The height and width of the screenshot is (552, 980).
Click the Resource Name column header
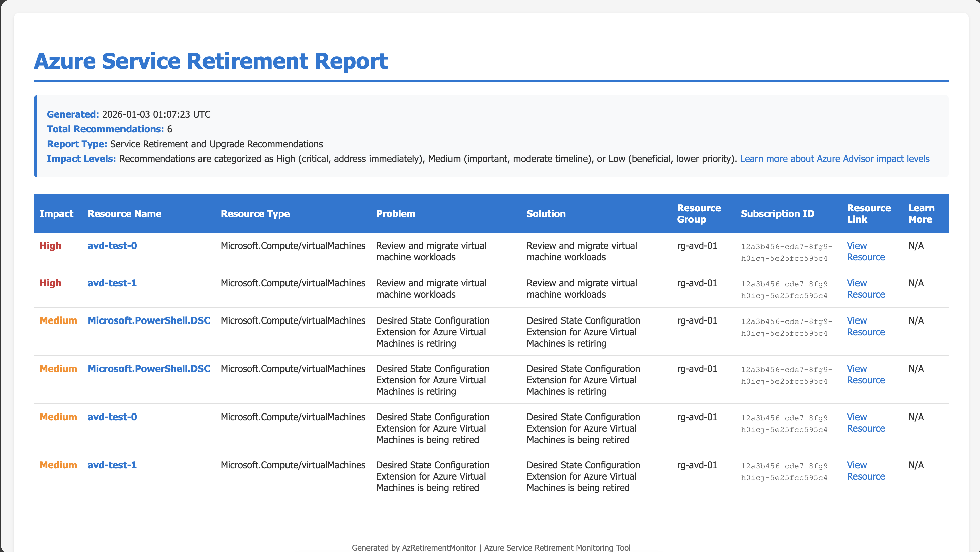click(125, 214)
